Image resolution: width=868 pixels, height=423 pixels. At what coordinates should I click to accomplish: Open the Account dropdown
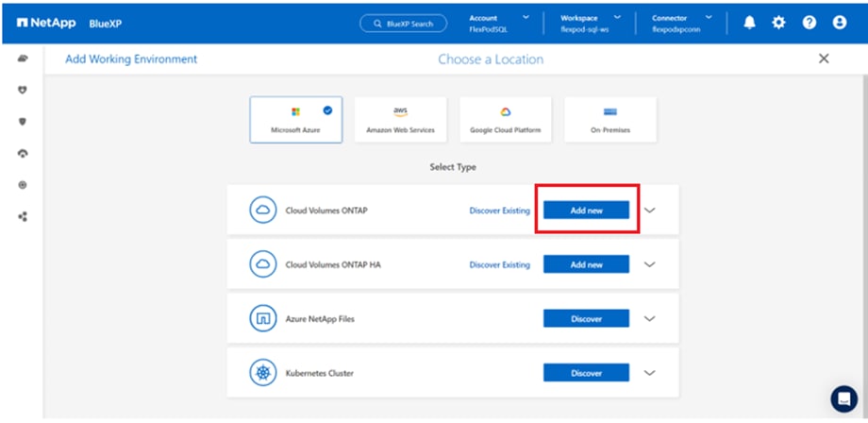point(499,24)
